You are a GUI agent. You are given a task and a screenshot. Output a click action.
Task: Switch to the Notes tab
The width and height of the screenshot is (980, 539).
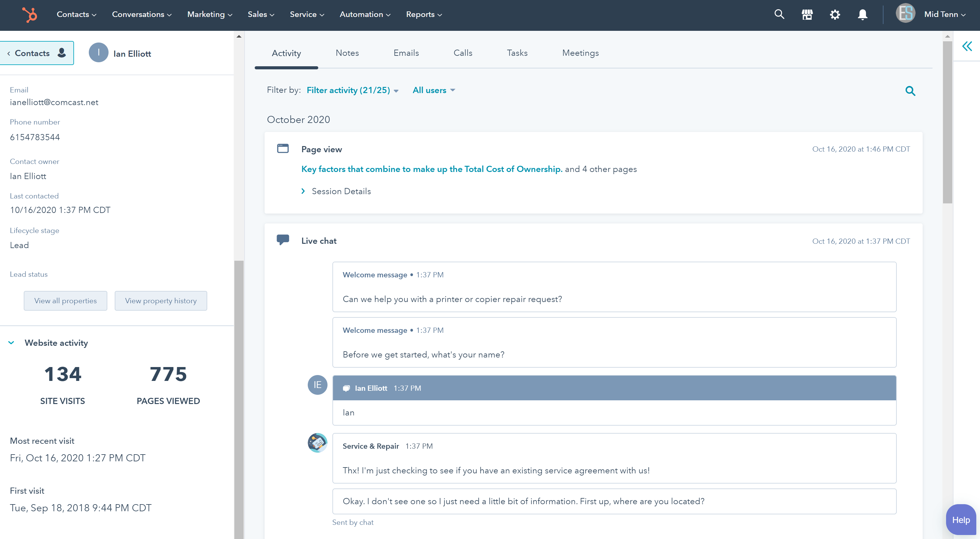click(x=347, y=53)
